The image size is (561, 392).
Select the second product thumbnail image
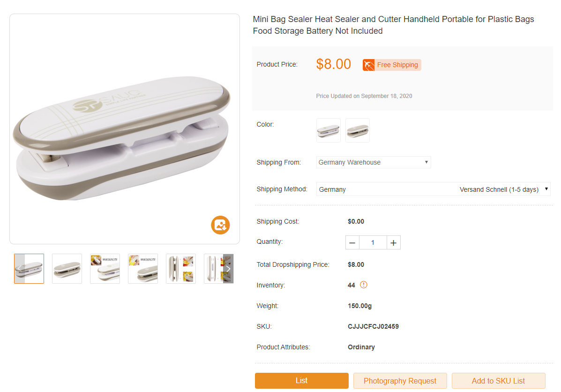67,269
